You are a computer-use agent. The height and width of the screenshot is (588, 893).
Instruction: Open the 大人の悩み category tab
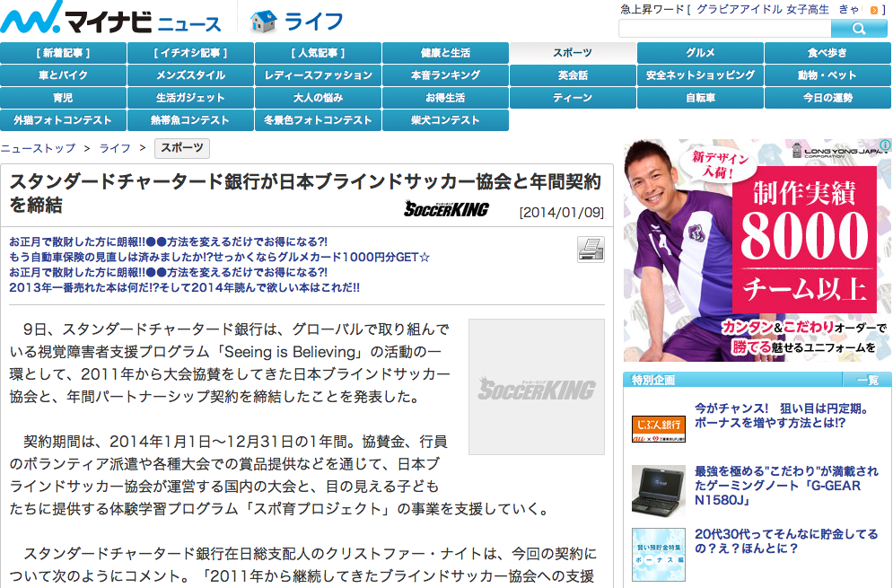pyautogui.click(x=319, y=98)
